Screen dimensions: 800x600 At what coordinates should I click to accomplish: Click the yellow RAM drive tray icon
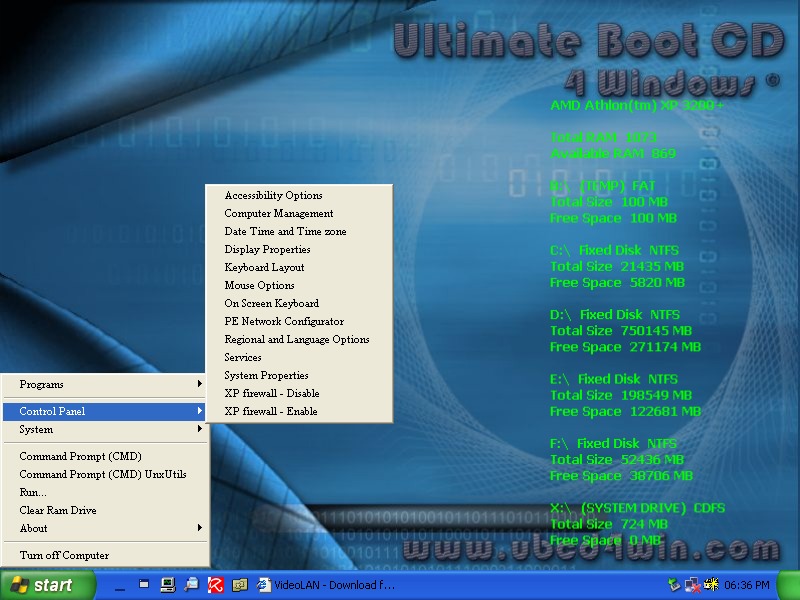click(x=713, y=585)
